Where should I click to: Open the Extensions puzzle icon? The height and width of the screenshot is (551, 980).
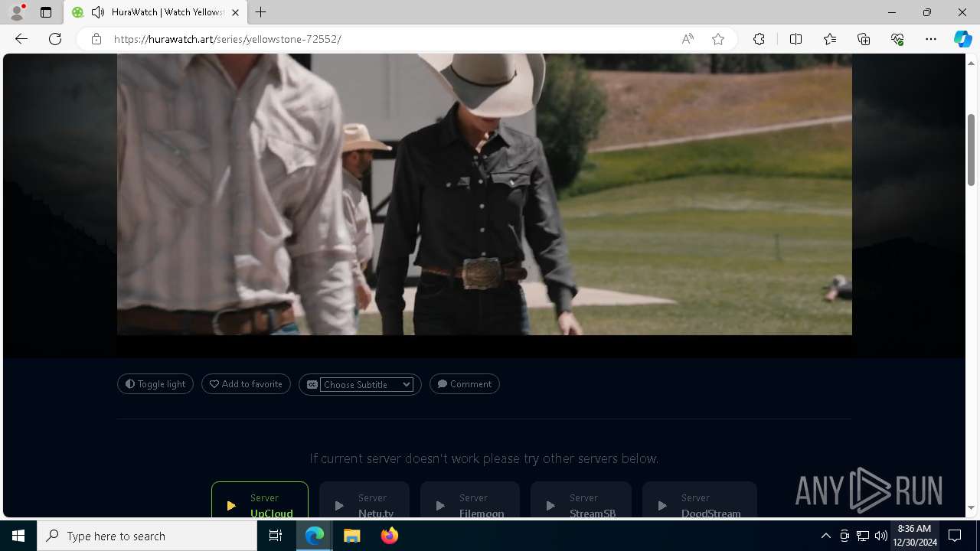click(759, 39)
